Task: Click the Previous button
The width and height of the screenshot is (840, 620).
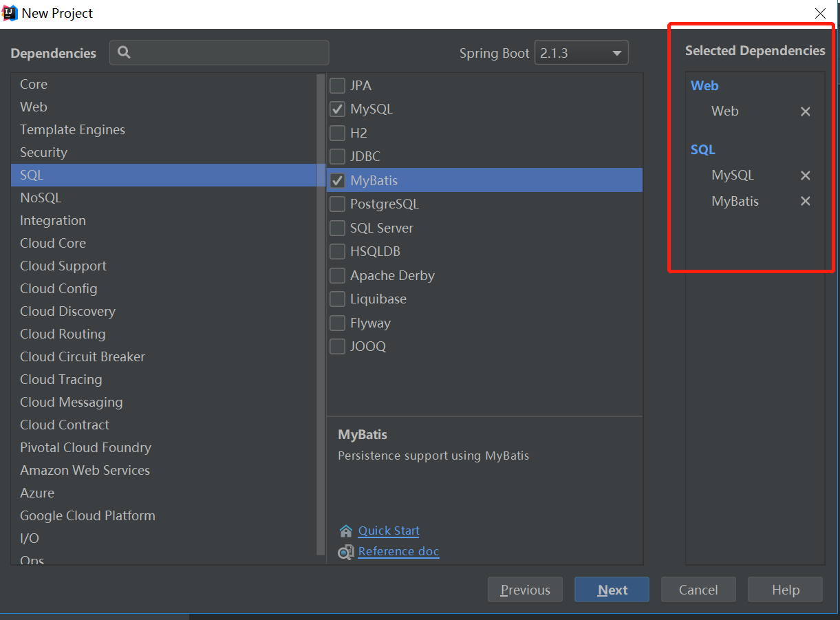Action: pyautogui.click(x=525, y=590)
